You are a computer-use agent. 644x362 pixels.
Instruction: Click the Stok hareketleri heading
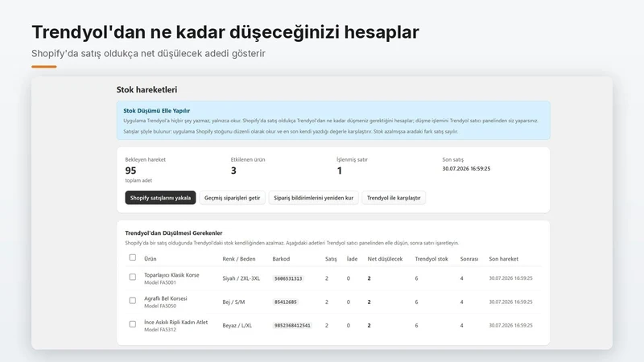point(147,89)
